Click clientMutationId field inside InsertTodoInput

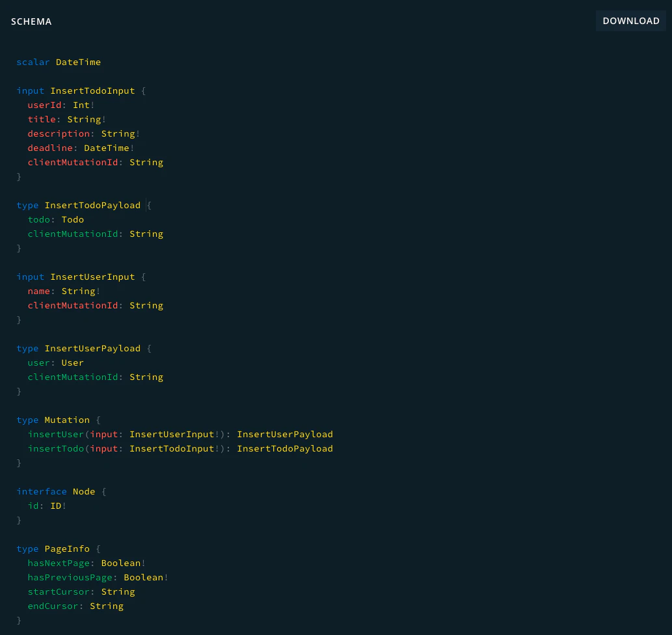point(96,163)
